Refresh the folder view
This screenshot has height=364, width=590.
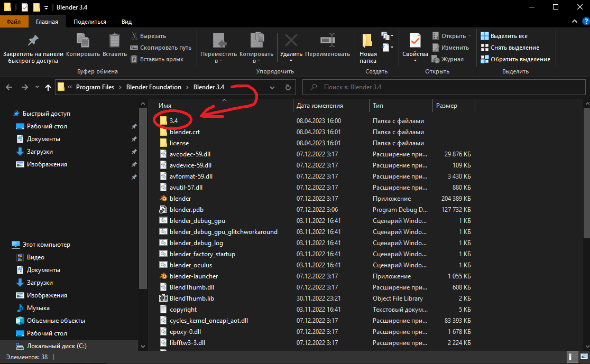(288, 87)
